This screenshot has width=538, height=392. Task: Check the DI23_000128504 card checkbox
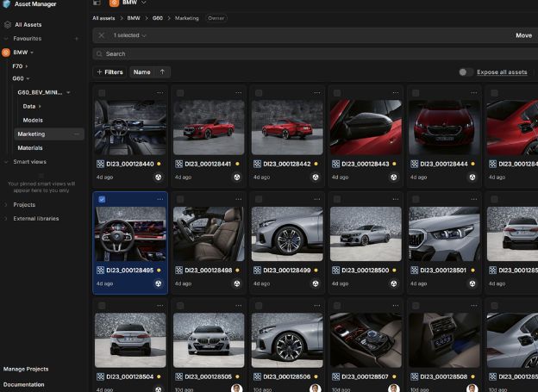tap(102, 306)
